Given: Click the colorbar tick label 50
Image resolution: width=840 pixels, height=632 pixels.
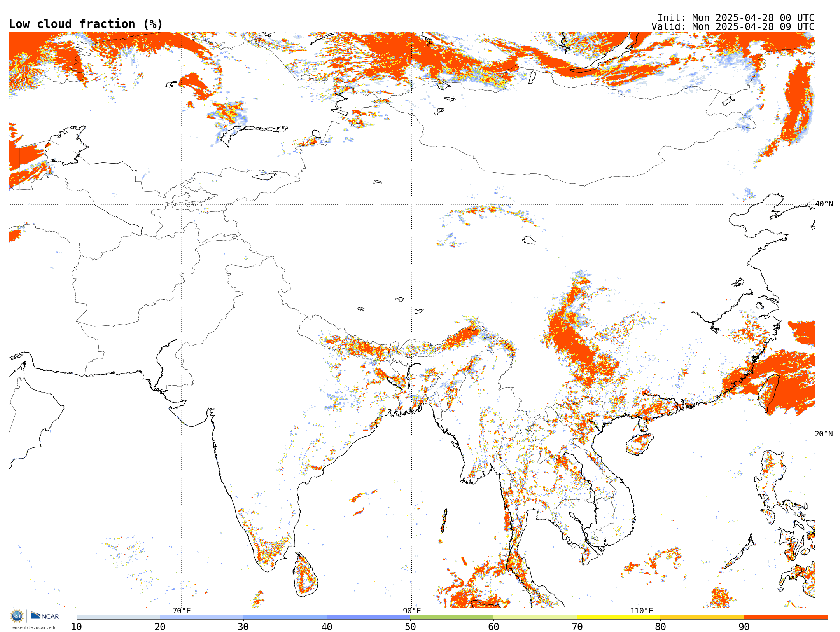Looking at the screenshot, I should [410, 627].
